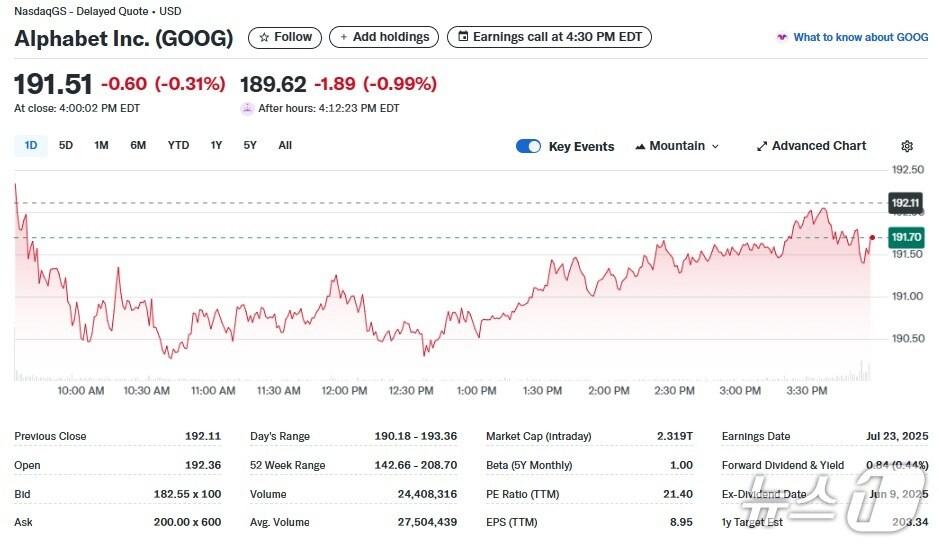The height and width of the screenshot is (546, 939).
Task: Switch chart to 5Y range
Action: pyautogui.click(x=250, y=145)
